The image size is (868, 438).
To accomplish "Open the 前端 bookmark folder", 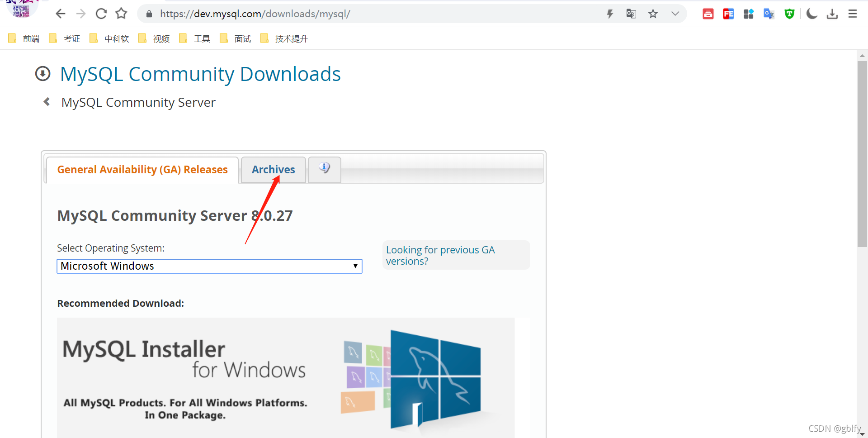I will [x=24, y=38].
